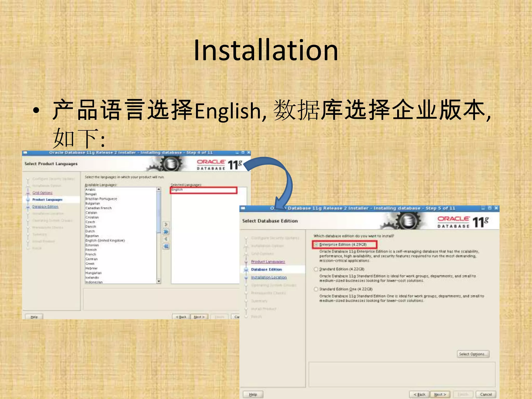Select German in Available Languages
The image size is (532, 399).
click(91, 259)
